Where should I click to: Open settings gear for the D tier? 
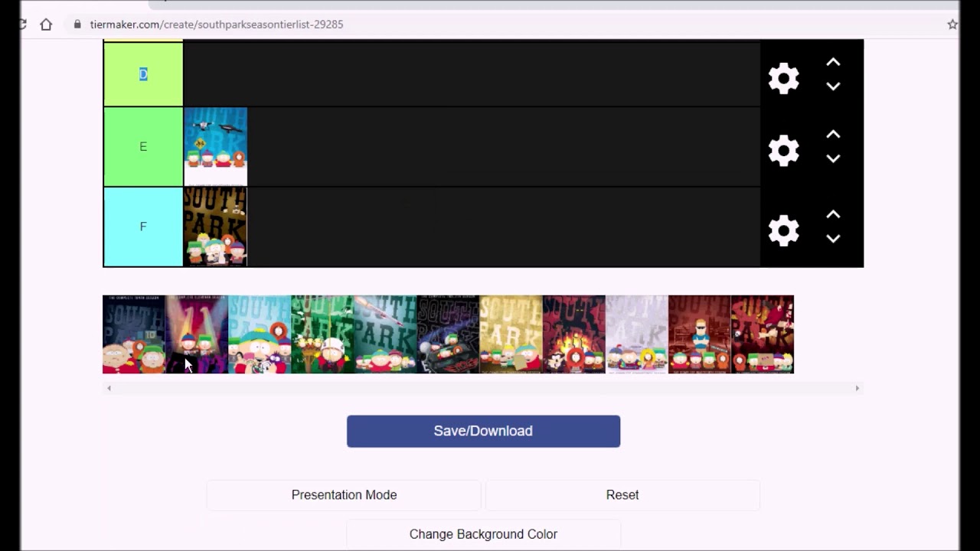pyautogui.click(x=783, y=78)
